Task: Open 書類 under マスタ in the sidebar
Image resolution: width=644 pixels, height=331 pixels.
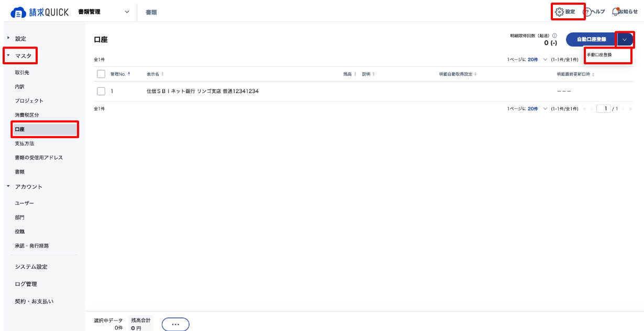Action: 19,172
